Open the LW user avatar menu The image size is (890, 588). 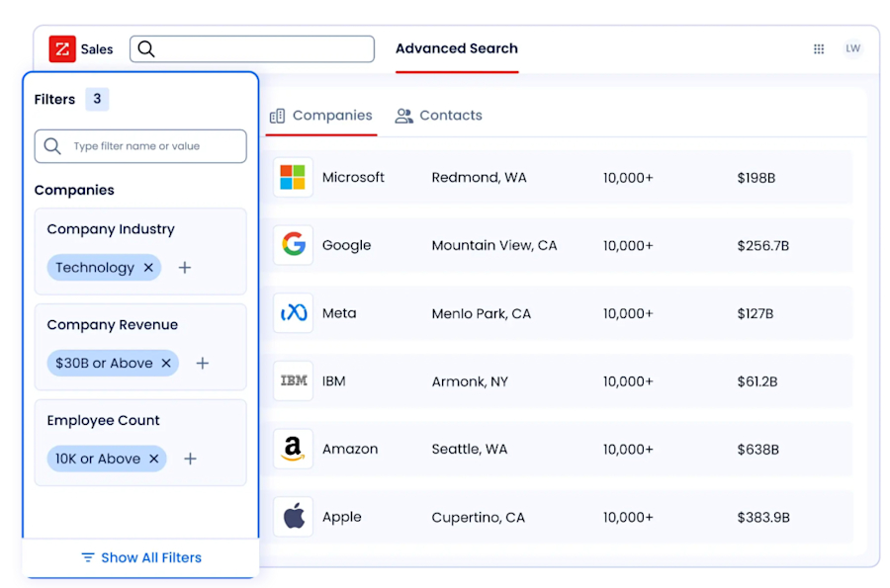pos(852,48)
